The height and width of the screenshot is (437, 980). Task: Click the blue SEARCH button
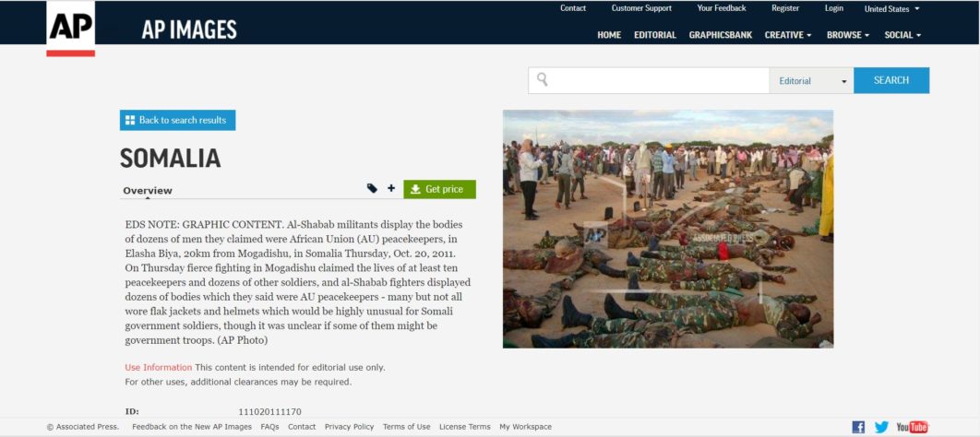click(x=890, y=80)
